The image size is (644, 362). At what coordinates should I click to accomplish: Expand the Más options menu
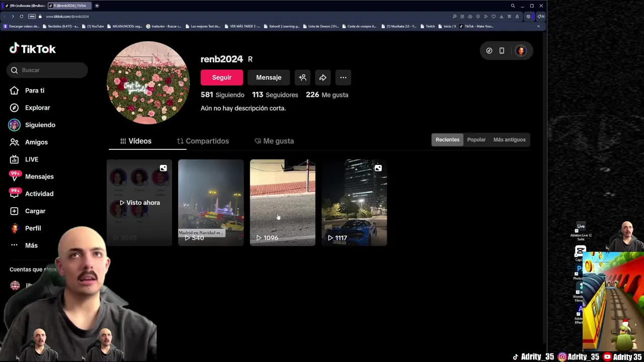click(24, 245)
